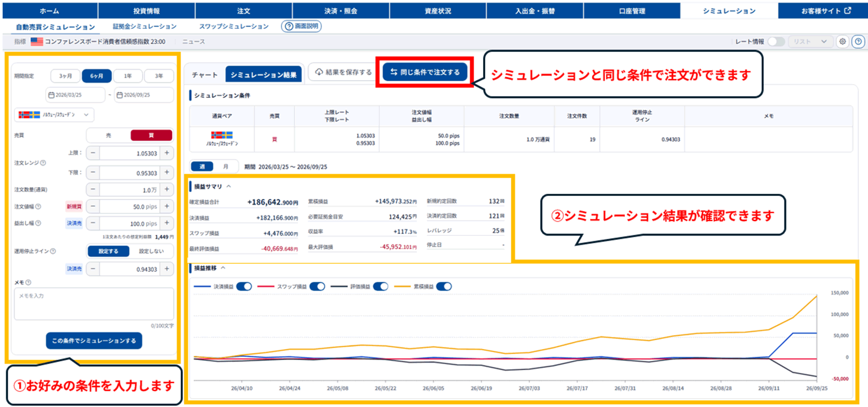Select the 1年 period option

(128, 76)
